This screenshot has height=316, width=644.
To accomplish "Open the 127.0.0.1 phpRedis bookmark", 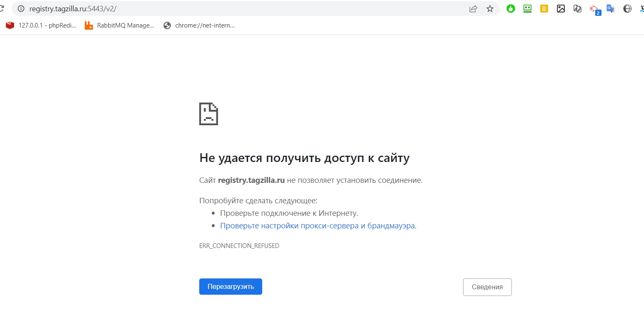I will 41,25.
